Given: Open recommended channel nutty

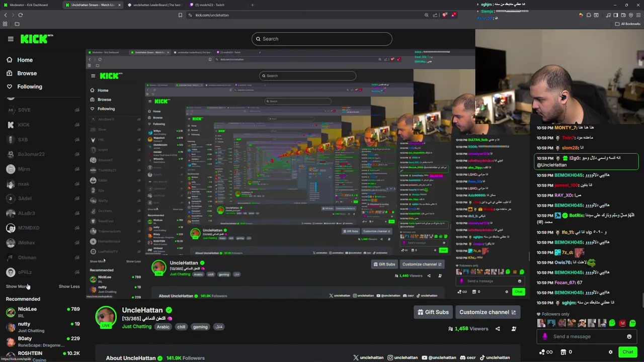Looking at the screenshot, I should click(42, 327).
